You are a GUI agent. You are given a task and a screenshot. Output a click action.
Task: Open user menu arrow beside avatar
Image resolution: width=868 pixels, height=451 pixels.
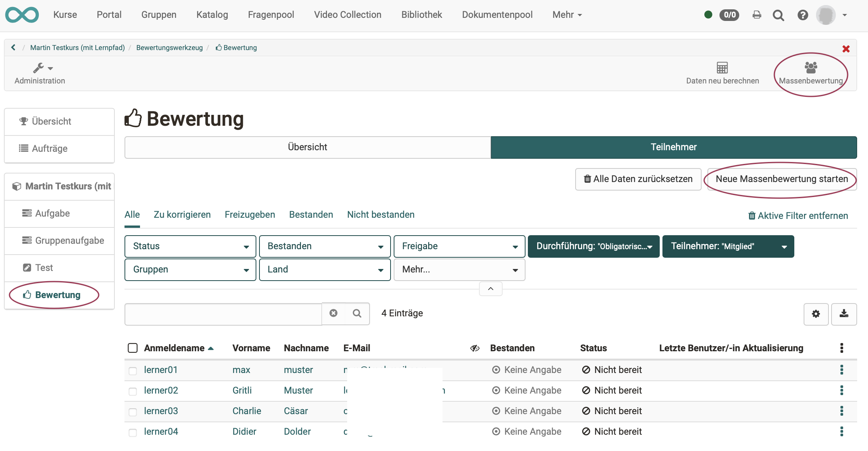844,15
